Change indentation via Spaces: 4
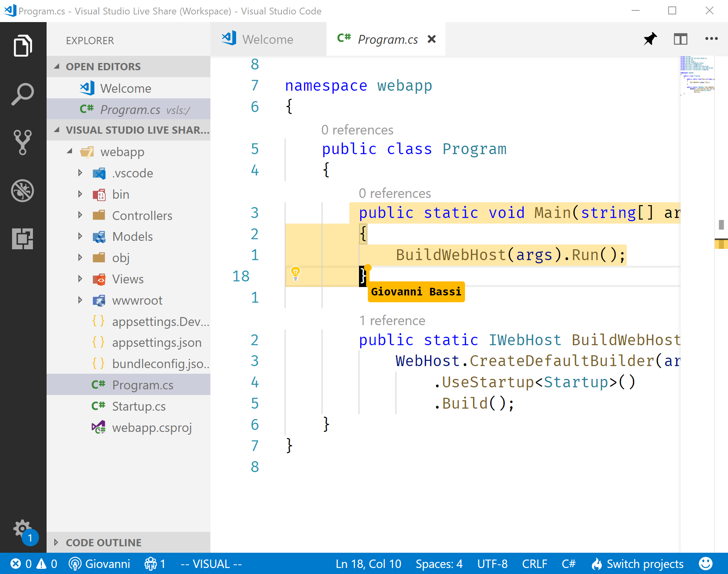The height and width of the screenshot is (574, 728). point(439,564)
